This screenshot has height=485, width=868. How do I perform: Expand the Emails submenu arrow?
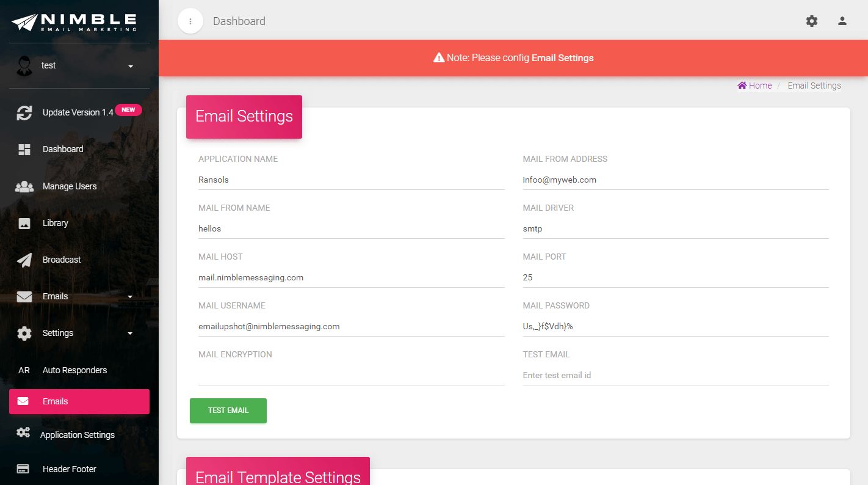tap(130, 297)
